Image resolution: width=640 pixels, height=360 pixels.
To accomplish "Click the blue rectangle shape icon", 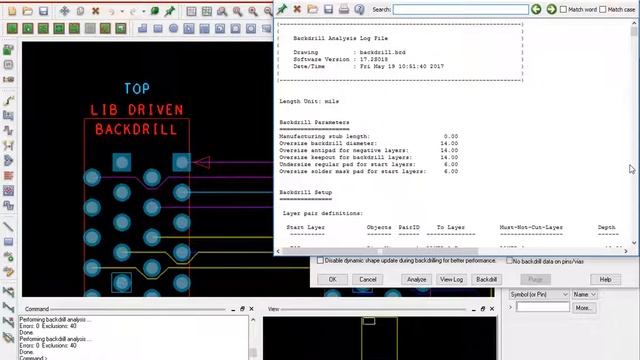I will click(158, 28).
